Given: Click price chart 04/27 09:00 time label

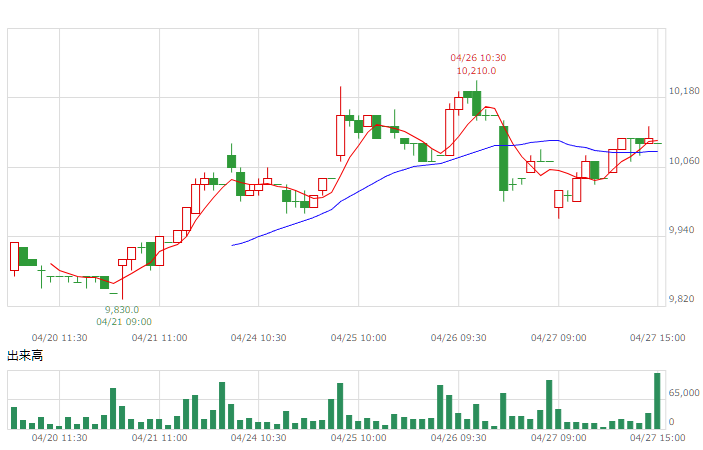Looking at the screenshot, I should click(558, 338).
